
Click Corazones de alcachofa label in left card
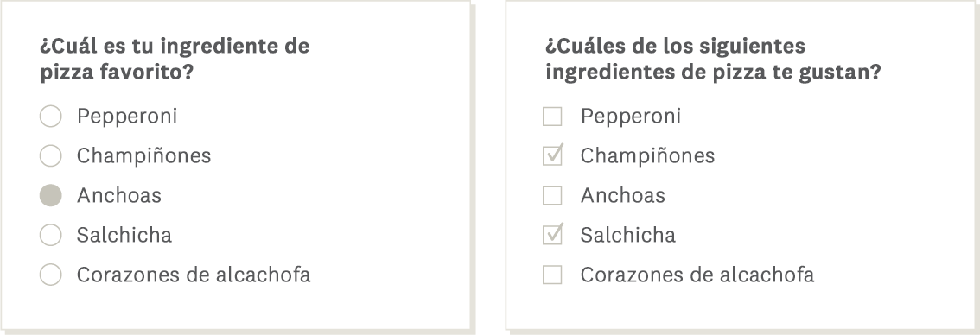(194, 275)
